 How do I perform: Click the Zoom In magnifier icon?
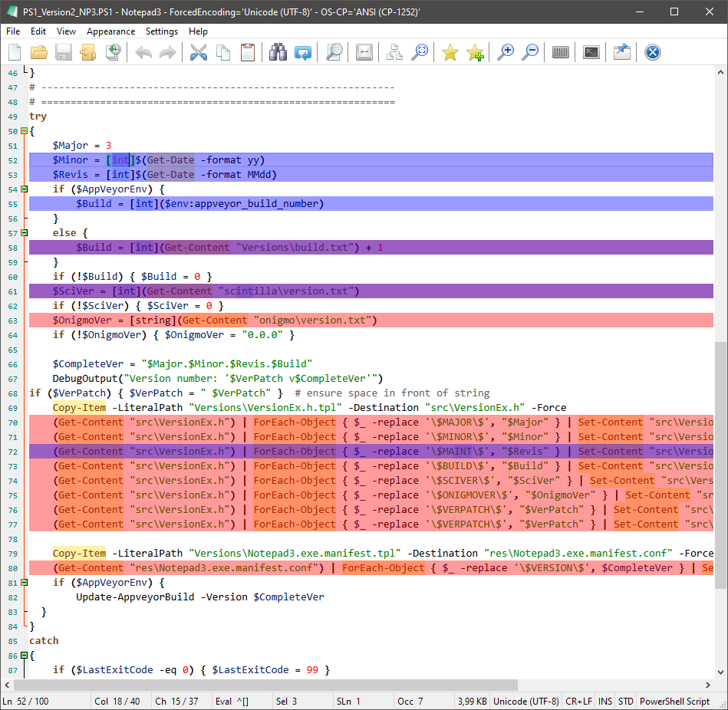(x=506, y=52)
